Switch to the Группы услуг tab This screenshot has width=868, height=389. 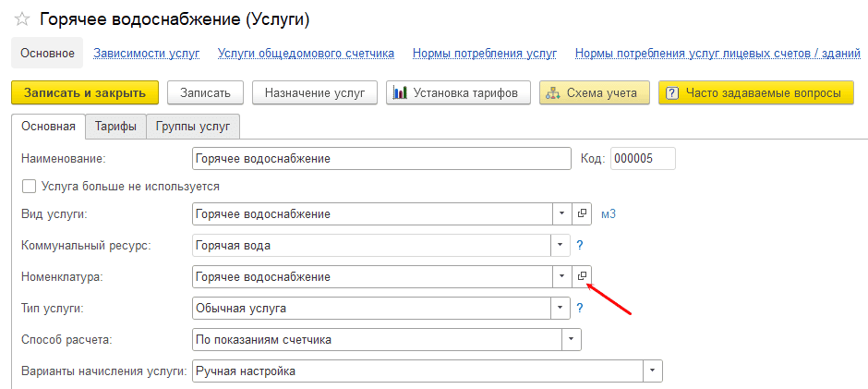193,127
